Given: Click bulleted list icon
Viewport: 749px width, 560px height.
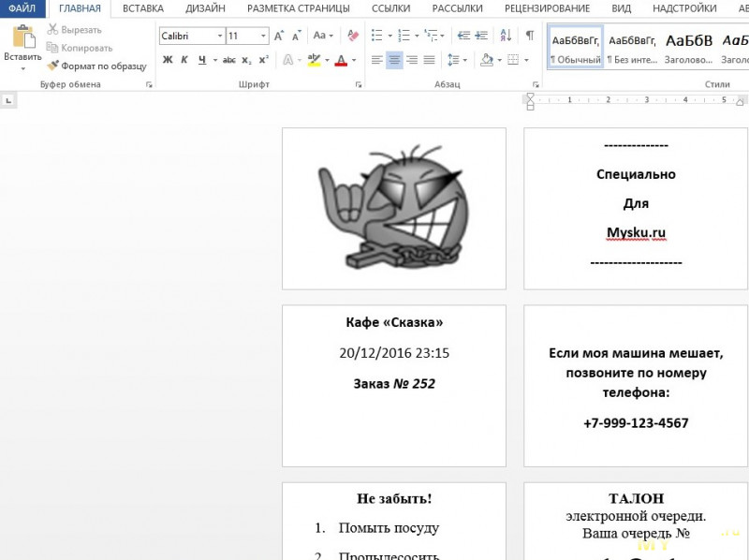Looking at the screenshot, I should point(377,36).
